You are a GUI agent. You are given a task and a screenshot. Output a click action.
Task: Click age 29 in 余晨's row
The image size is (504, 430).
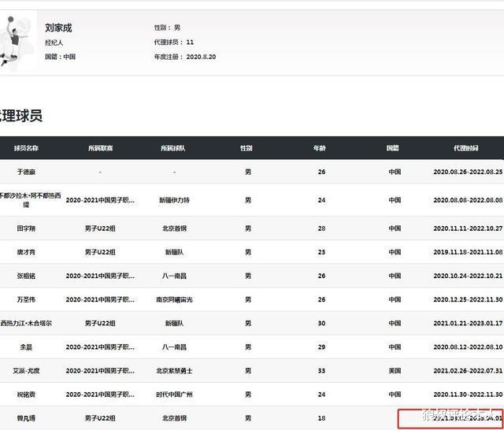[x=322, y=347]
